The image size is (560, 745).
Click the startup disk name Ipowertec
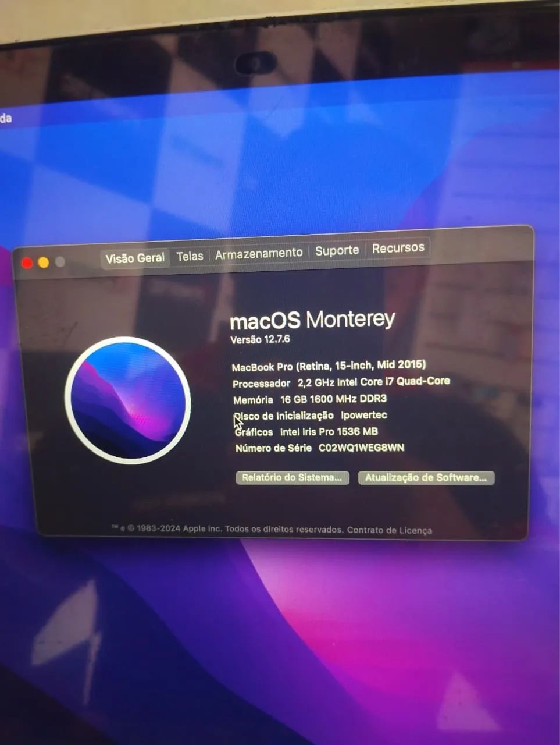(x=364, y=415)
